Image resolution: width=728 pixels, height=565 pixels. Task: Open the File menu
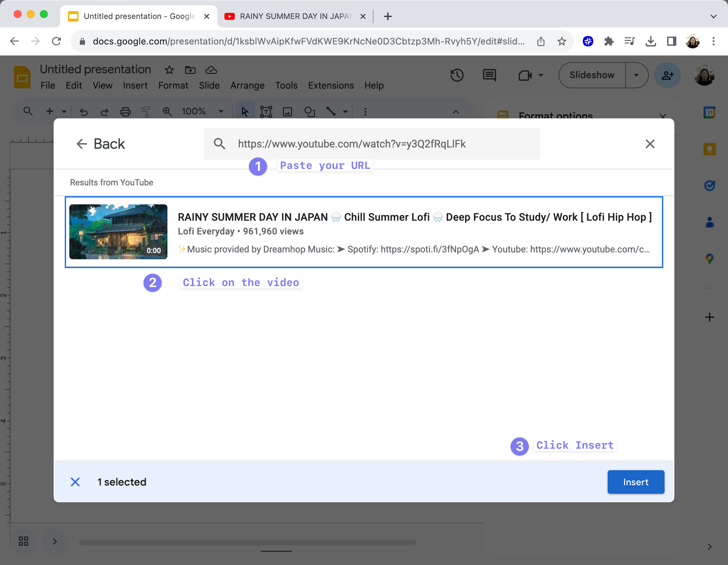click(48, 85)
